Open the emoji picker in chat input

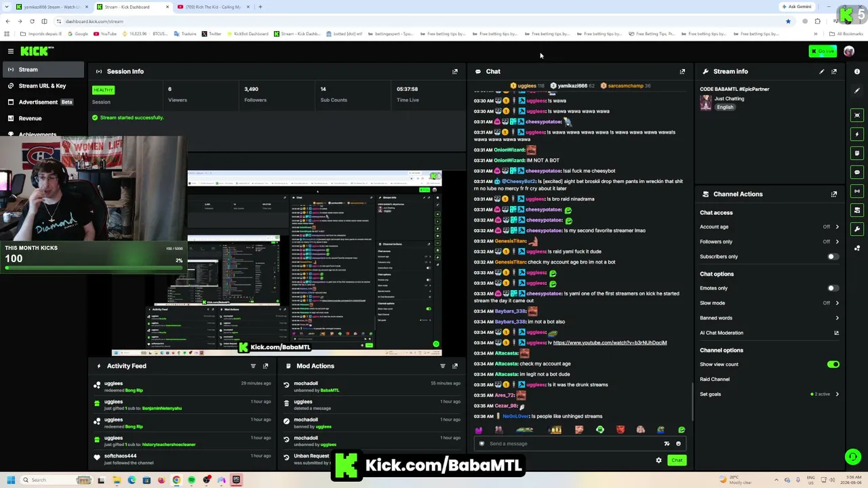[678, 444]
